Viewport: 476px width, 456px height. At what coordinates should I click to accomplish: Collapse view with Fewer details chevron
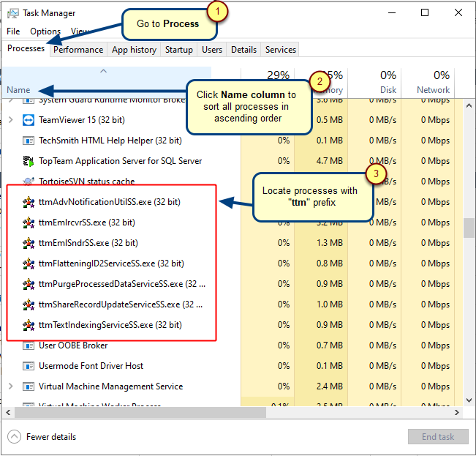[x=15, y=437]
